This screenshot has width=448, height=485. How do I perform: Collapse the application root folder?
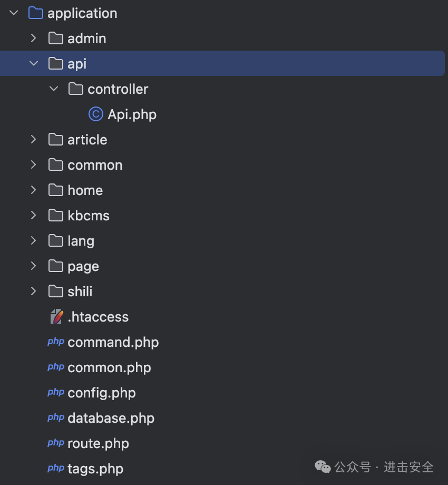(x=14, y=13)
